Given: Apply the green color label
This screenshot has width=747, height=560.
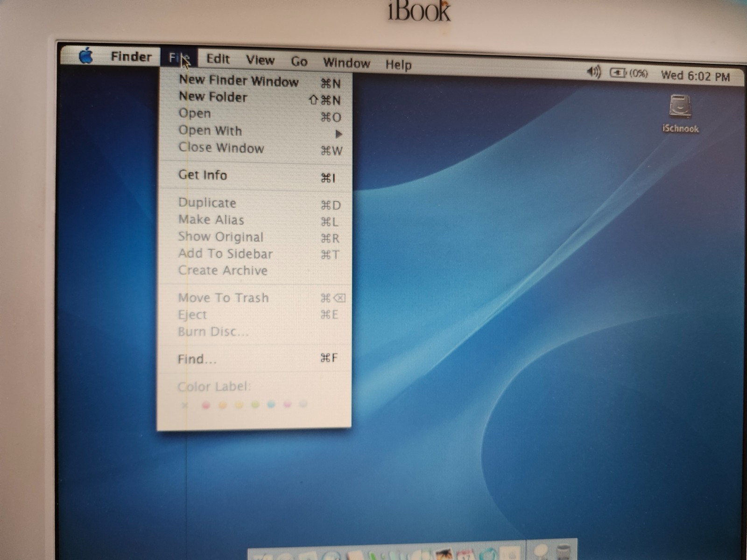Looking at the screenshot, I should point(255,405).
